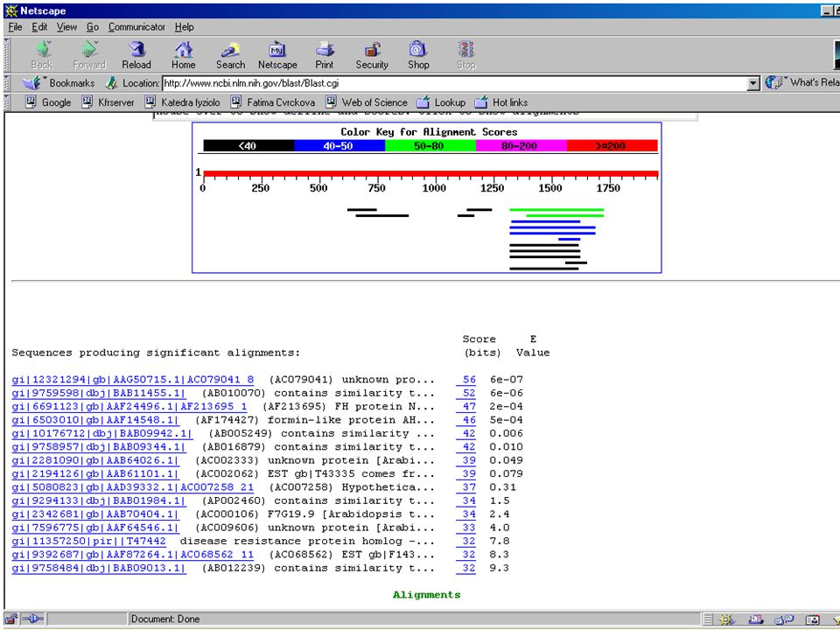Print the current page
This screenshot has height=630, width=840.
click(324, 55)
